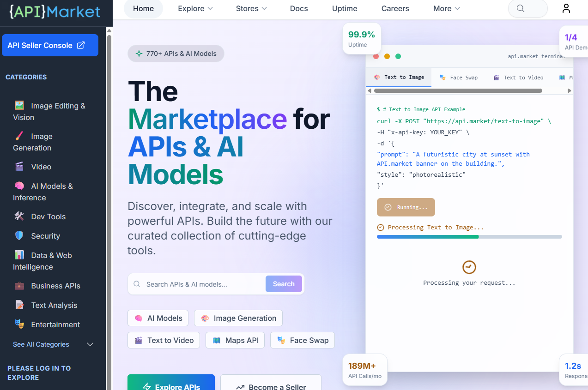Image resolution: width=588 pixels, height=390 pixels.
Task: Click the Text Analysis notepad icon
Action: click(19, 305)
